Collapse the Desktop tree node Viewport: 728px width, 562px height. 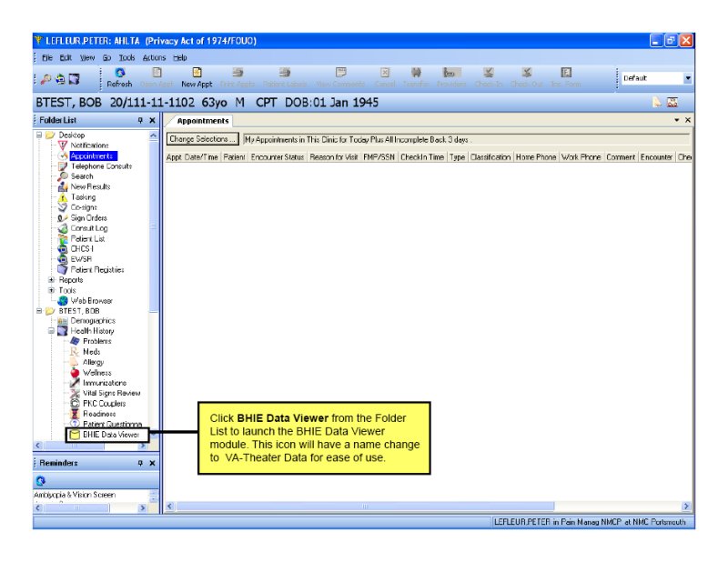coord(39,135)
